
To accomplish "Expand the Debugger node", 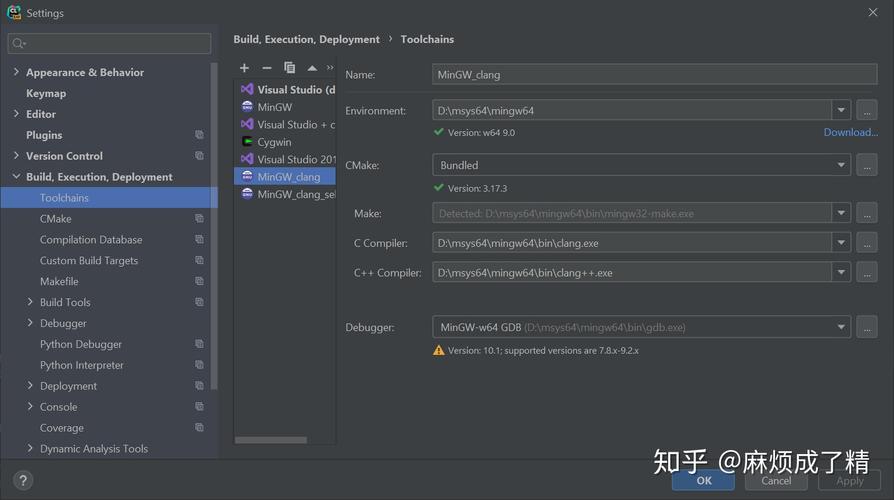I will tap(30, 323).
